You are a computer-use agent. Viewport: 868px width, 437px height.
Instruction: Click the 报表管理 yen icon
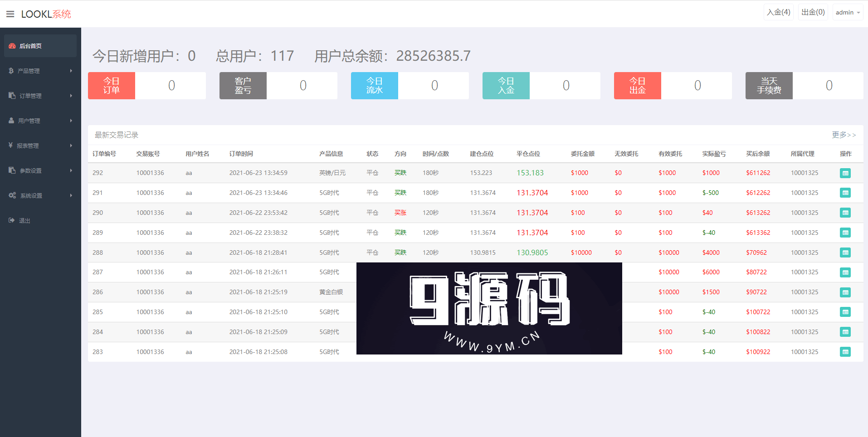10,146
